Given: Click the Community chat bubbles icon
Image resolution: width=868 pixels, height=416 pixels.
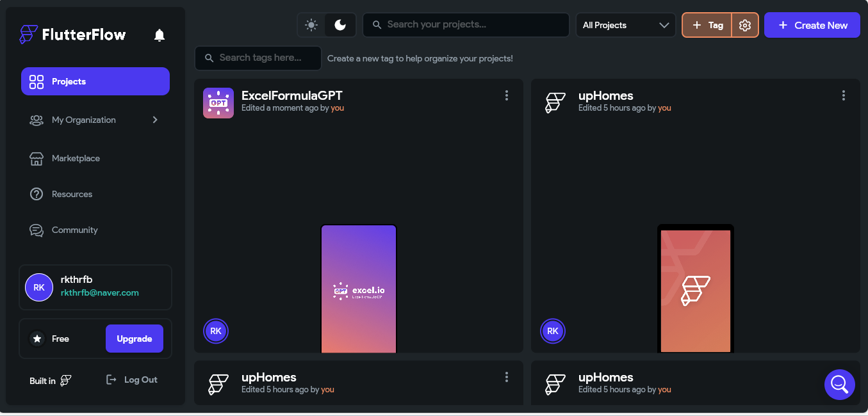Looking at the screenshot, I should pyautogui.click(x=37, y=230).
